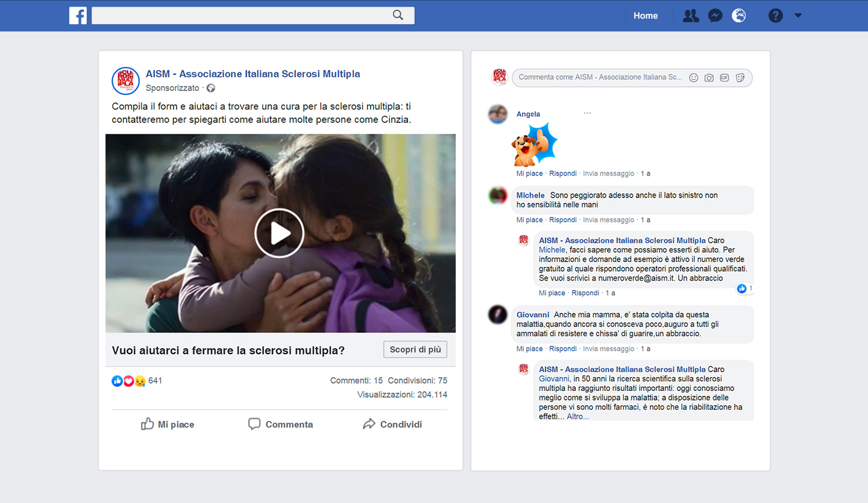The height and width of the screenshot is (503, 868).
Task: Open reactions count 641
Action: [156, 381]
